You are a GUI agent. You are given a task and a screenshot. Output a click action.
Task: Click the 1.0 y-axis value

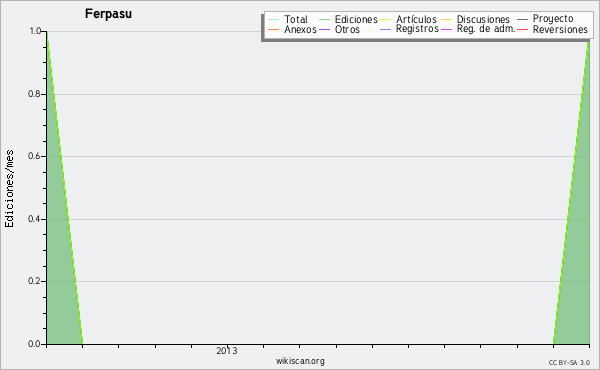[35, 31]
